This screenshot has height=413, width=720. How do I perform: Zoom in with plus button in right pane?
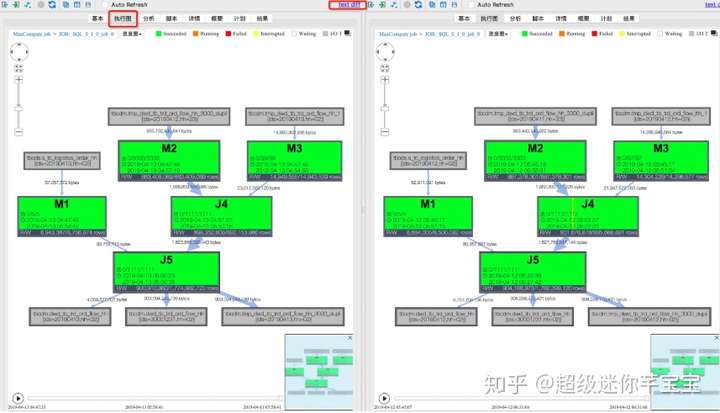[385, 80]
